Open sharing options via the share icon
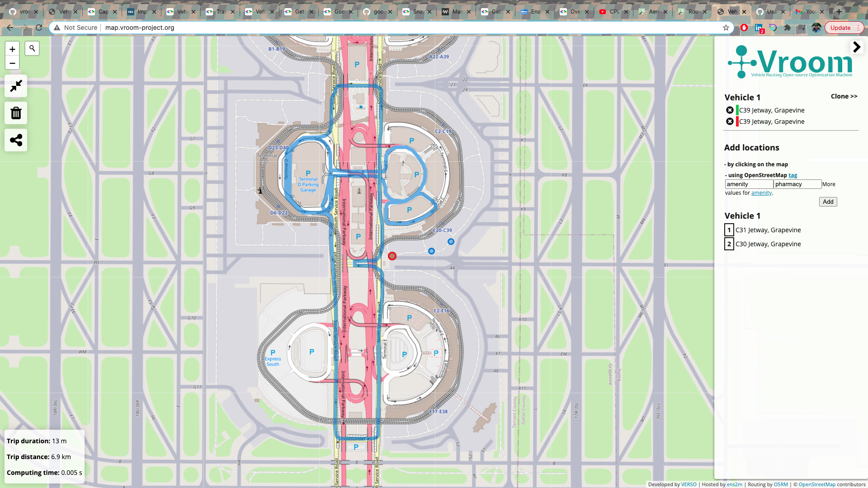This screenshot has height=488, width=868. 16,140
